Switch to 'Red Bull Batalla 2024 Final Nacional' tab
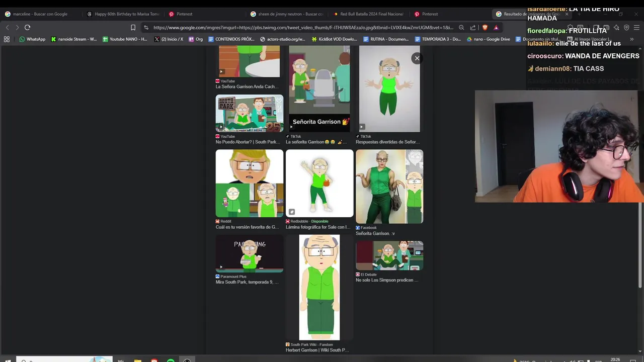Image resolution: width=644 pixels, height=362 pixels. click(369, 14)
